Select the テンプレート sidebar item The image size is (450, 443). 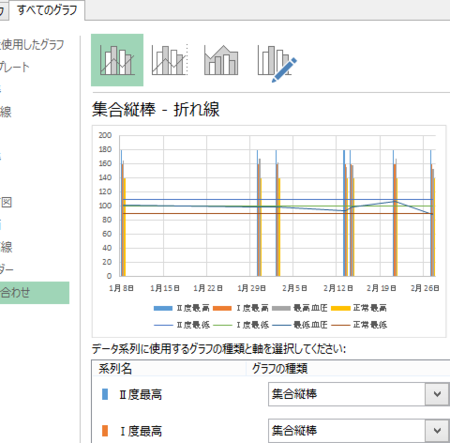point(15,67)
